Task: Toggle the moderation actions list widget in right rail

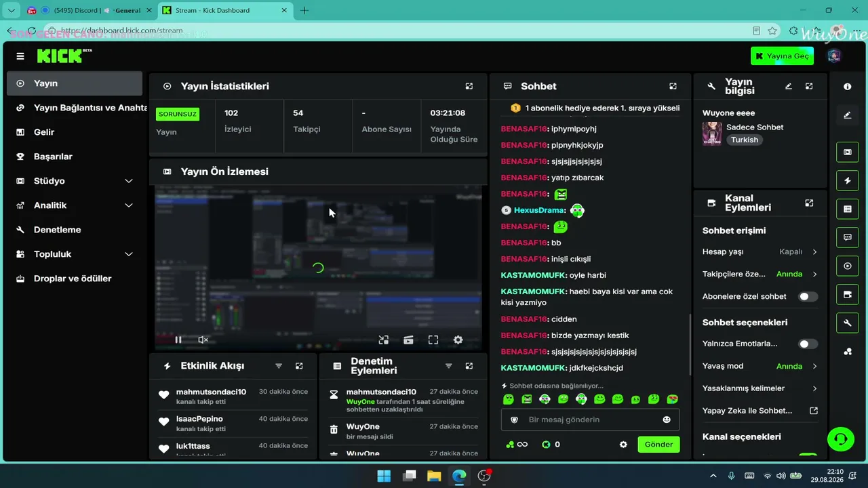Action: point(848,209)
